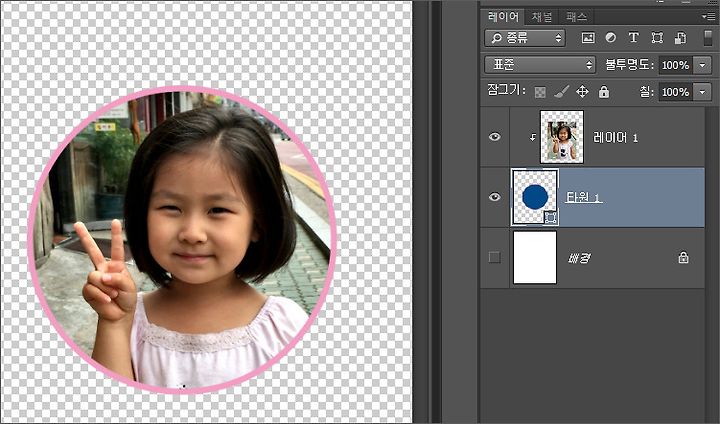Viewport: 720px width, 424px height.
Task: Click the 타원 1 layer name
Action: (583, 198)
